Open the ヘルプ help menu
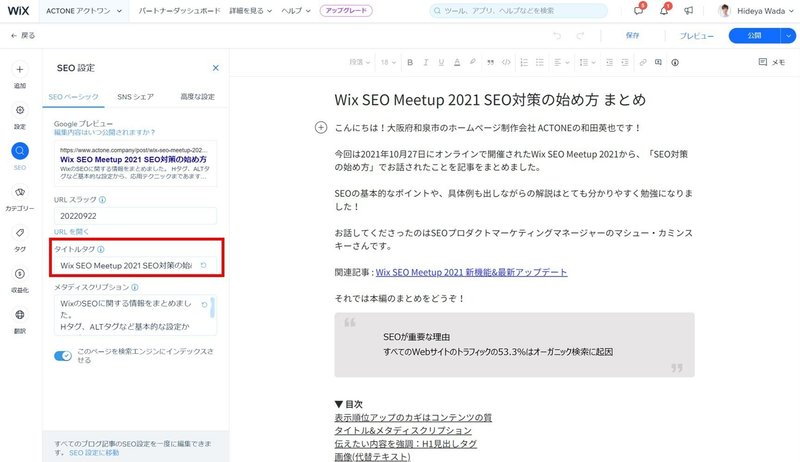 point(296,11)
